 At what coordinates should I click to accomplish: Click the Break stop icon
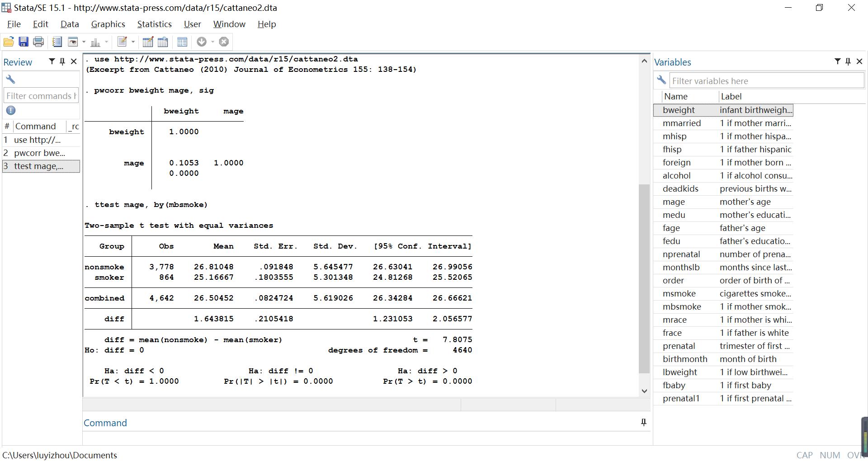point(224,42)
